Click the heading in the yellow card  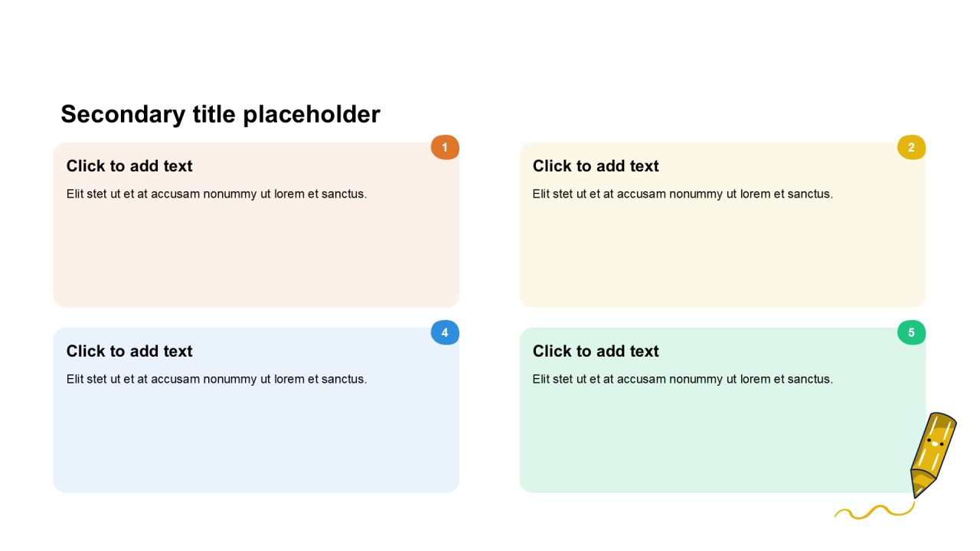[596, 166]
